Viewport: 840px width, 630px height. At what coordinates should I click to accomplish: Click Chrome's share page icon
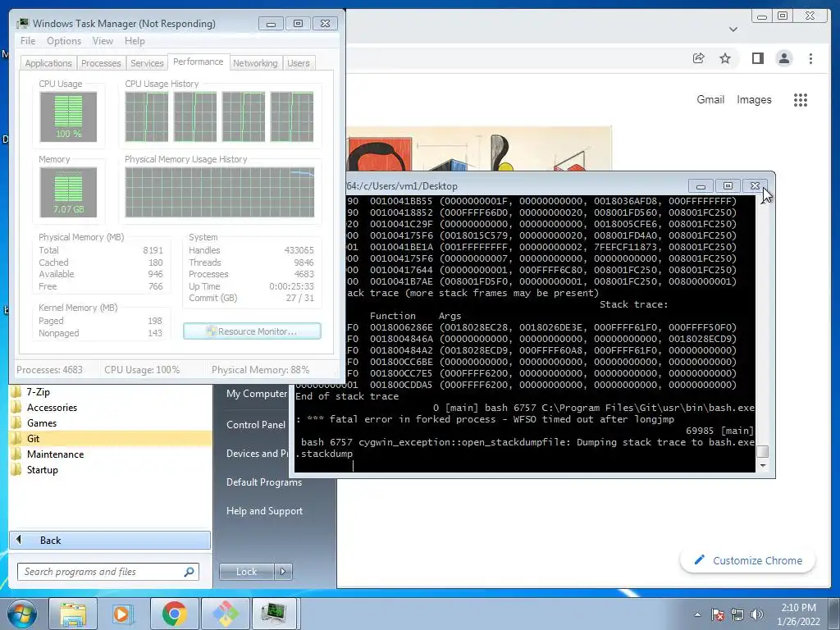(x=699, y=58)
